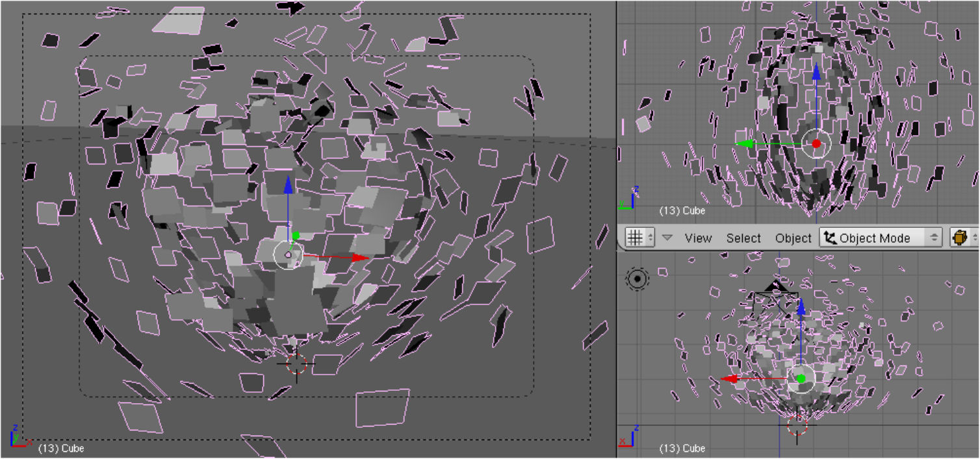The width and height of the screenshot is (980, 459).
Task: Open the Object menu
Action: (793, 238)
